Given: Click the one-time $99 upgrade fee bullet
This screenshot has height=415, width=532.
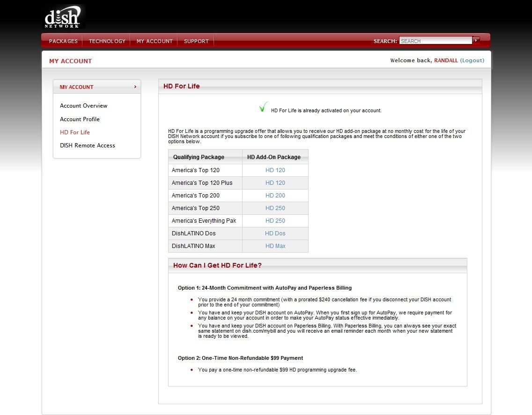Looking at the screenshot, I should click(x=277, y=370).
